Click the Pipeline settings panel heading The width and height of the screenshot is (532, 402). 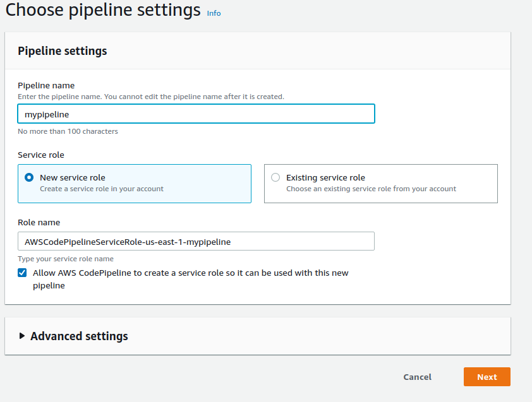pyautogui.click(x=63, y=51)
